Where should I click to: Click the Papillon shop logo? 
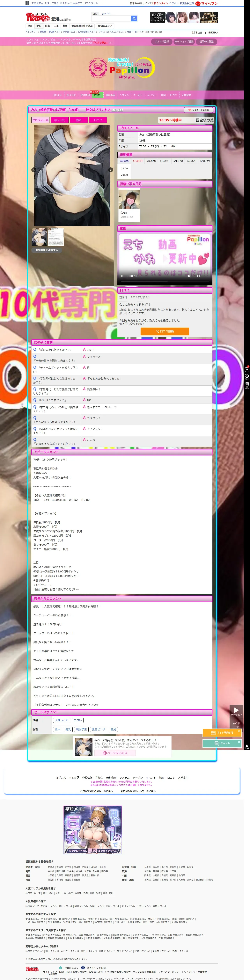pos(122,68)
